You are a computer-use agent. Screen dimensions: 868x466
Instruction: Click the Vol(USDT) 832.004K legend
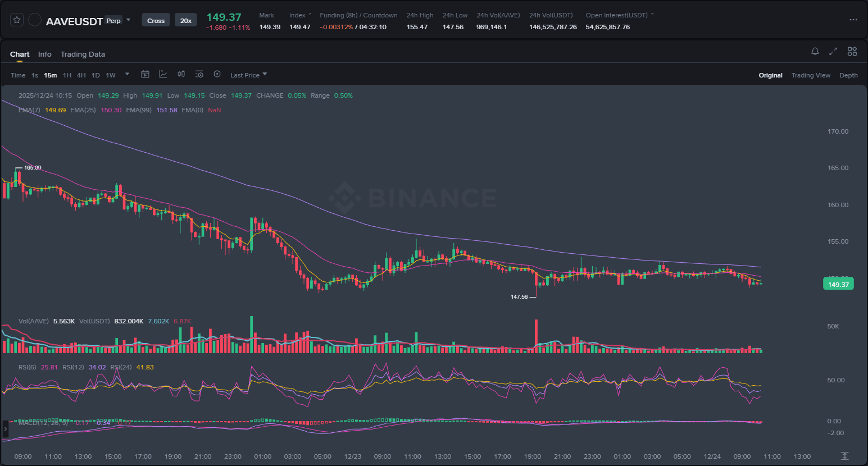coord(111,321)
